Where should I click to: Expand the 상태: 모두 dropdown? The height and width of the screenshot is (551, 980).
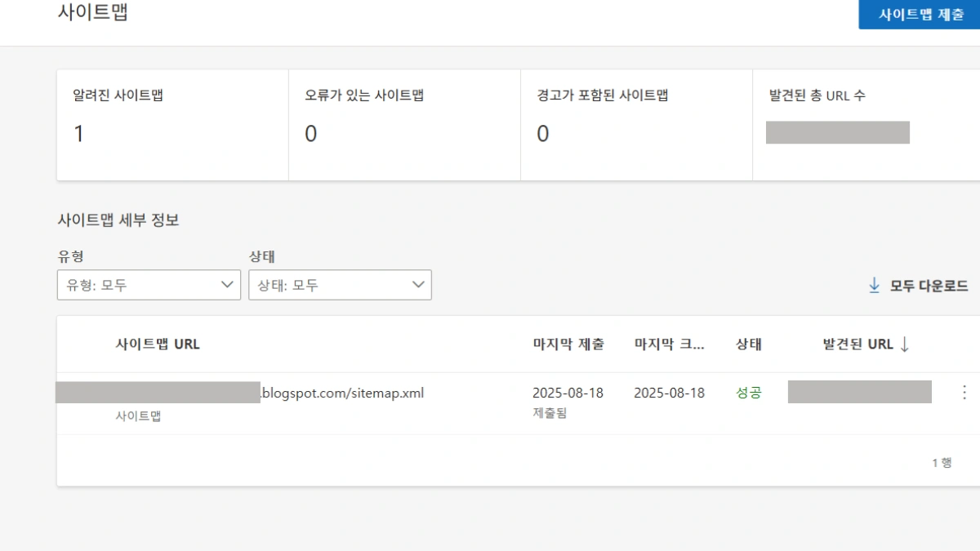coord(340,285)
